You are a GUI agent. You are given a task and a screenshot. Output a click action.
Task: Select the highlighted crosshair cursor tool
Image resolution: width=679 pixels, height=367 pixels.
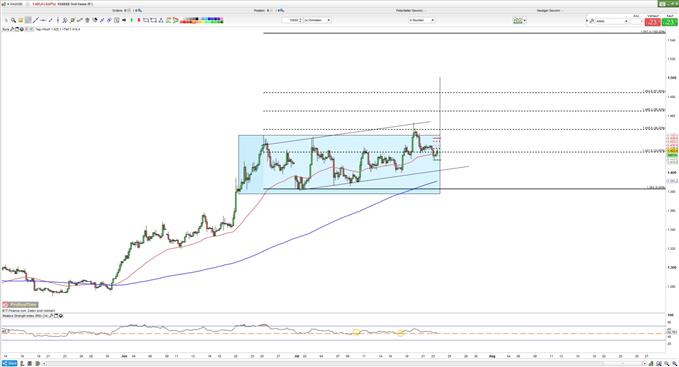coord(28,20)
